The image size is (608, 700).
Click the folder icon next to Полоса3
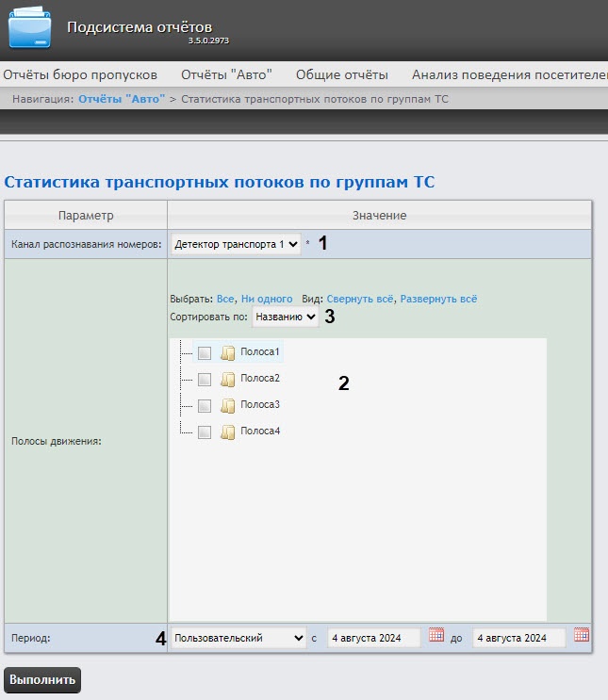click(227, 405)
